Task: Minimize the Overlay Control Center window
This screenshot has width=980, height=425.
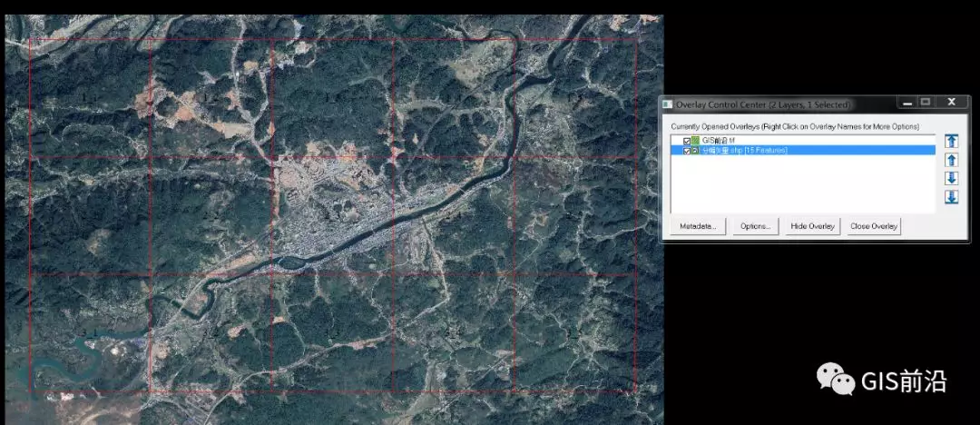Action: [x=906, y=102]
